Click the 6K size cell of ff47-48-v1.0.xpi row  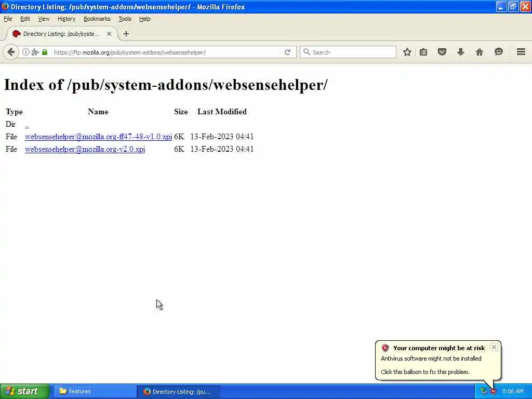pyautogui.click(x=179, y=137)
